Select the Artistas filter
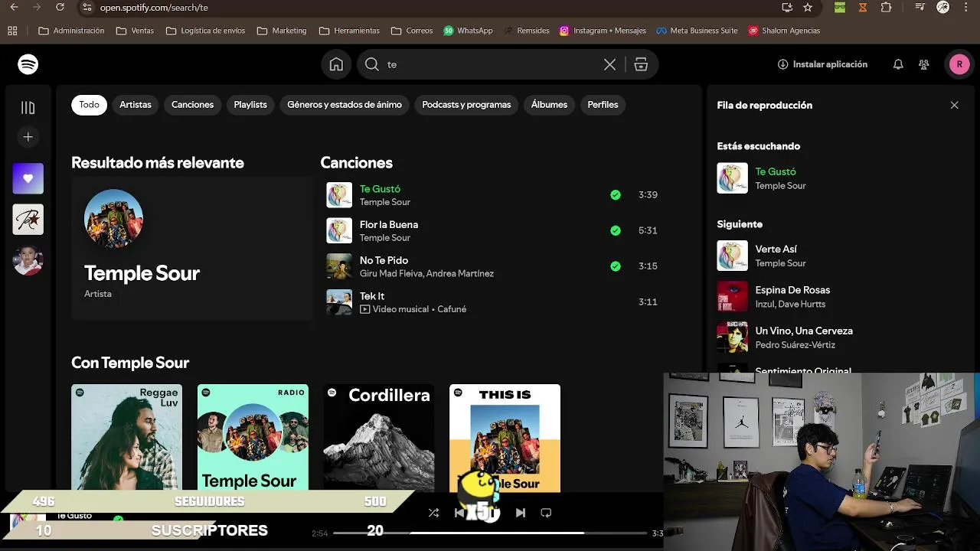 pyautogui.click(x=136, y=105)
